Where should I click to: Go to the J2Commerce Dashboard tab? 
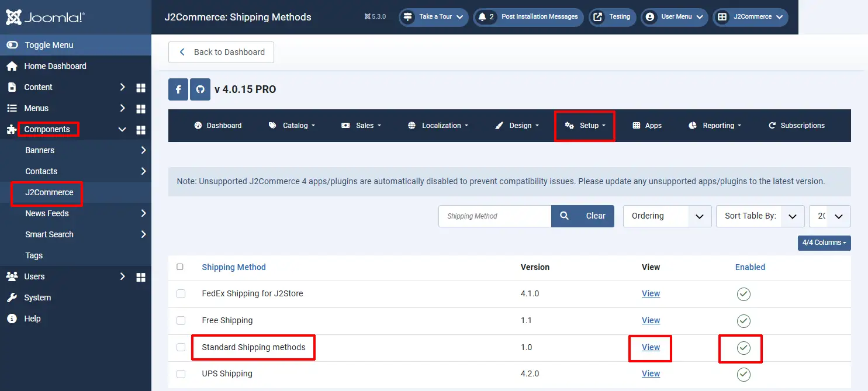click(x=217, y=126)
